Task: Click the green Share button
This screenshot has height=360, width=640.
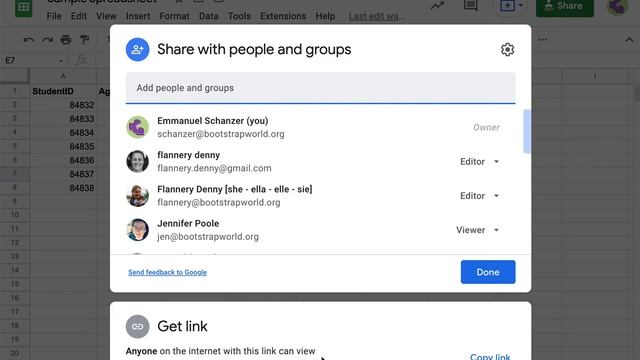Action: tap(564, 7)
